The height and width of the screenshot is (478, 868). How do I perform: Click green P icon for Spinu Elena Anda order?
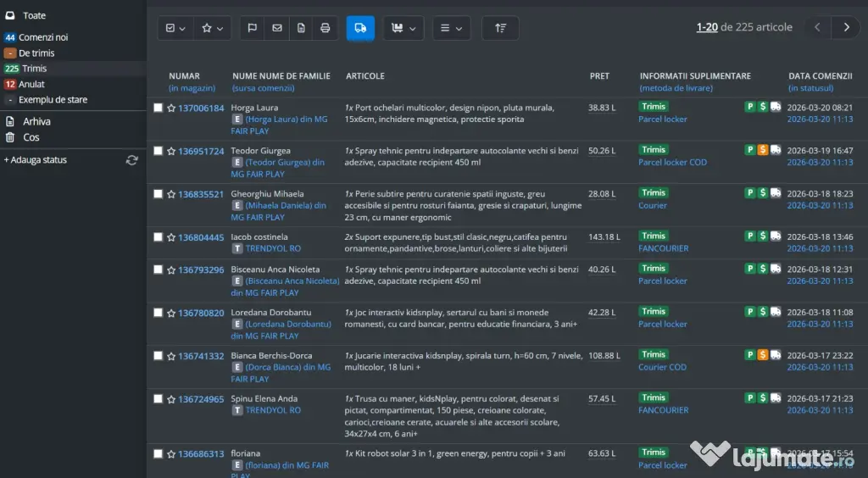pos(750,397)
